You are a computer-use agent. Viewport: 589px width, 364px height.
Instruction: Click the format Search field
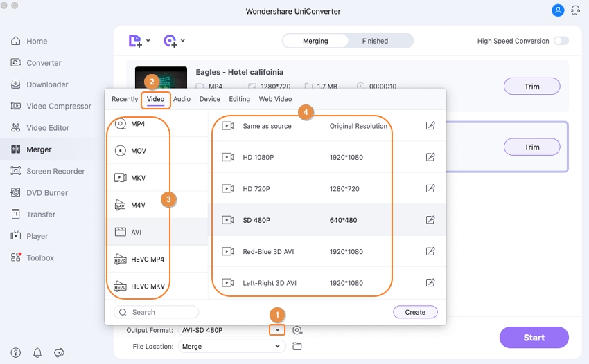157,312
